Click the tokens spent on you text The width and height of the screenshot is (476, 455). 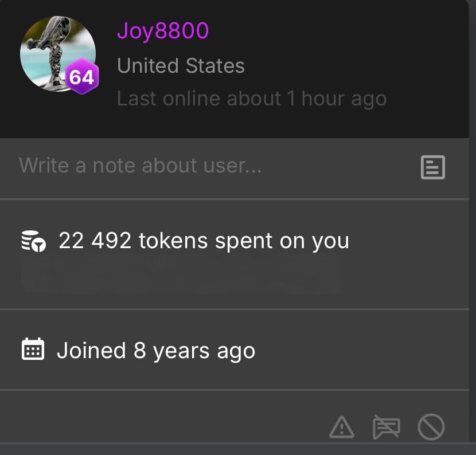(x=244, y=241)
